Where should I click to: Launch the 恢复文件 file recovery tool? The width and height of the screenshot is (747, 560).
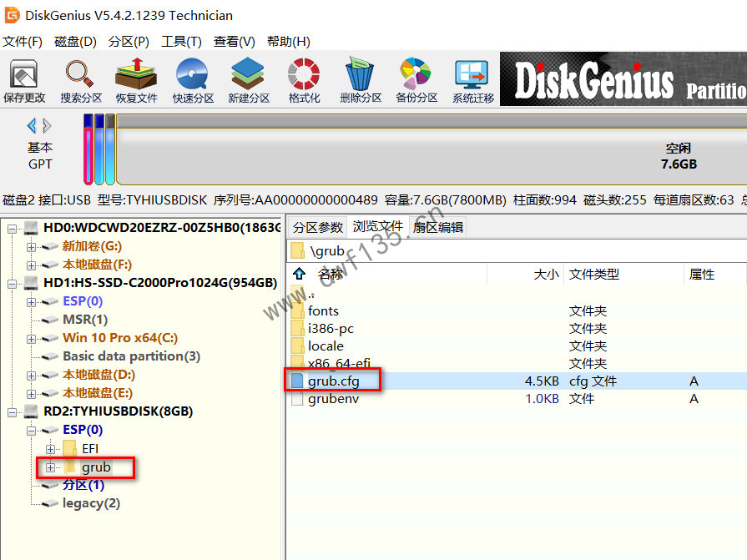coord(136,81)
